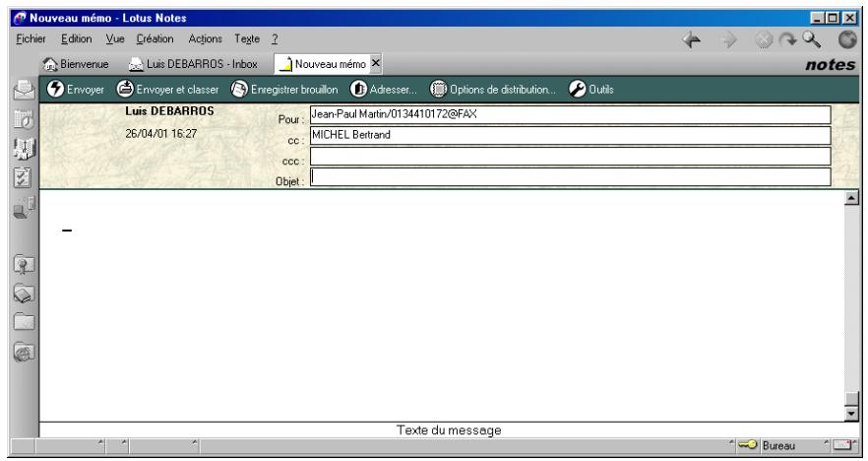
Task: Open the Databases folder bookmark with book
Action: (x=24, y=294)
